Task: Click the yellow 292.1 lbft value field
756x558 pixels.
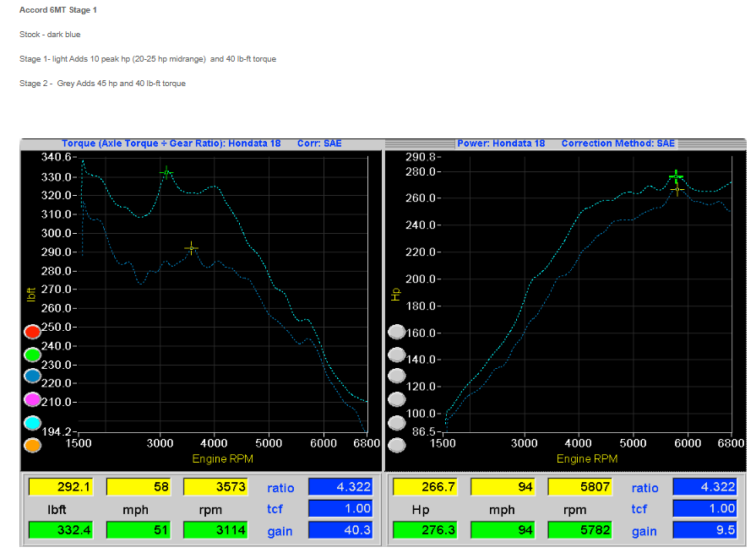Action: coord(61,487)
